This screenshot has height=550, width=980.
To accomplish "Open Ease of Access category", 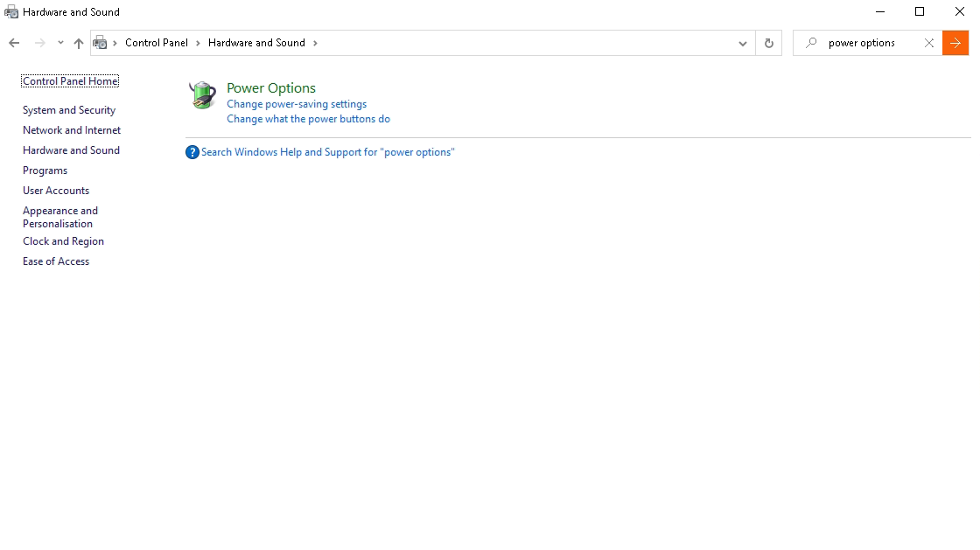I will [x=56, y=261].
